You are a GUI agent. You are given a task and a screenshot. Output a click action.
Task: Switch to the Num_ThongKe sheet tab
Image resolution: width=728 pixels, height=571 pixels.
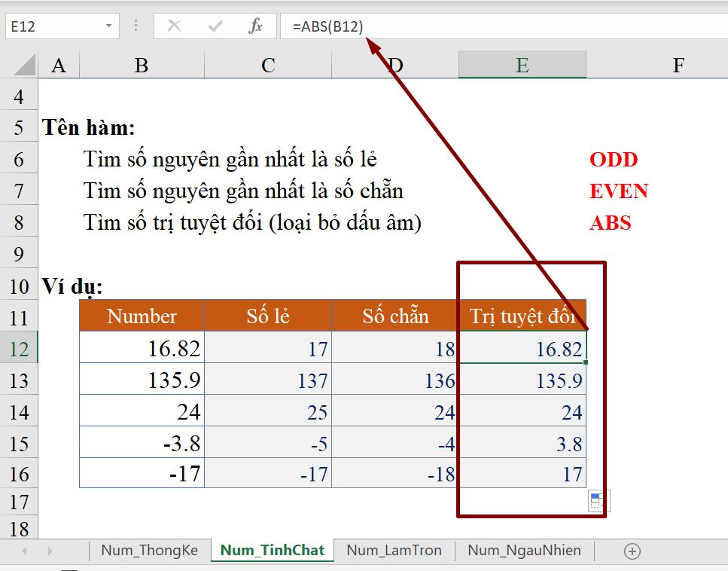tap(149, 551)
